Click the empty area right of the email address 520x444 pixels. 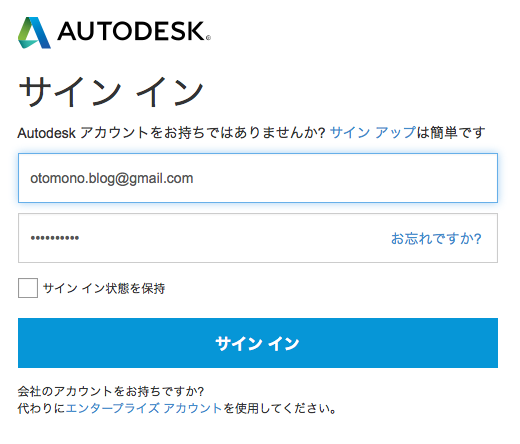click(345, 178)
